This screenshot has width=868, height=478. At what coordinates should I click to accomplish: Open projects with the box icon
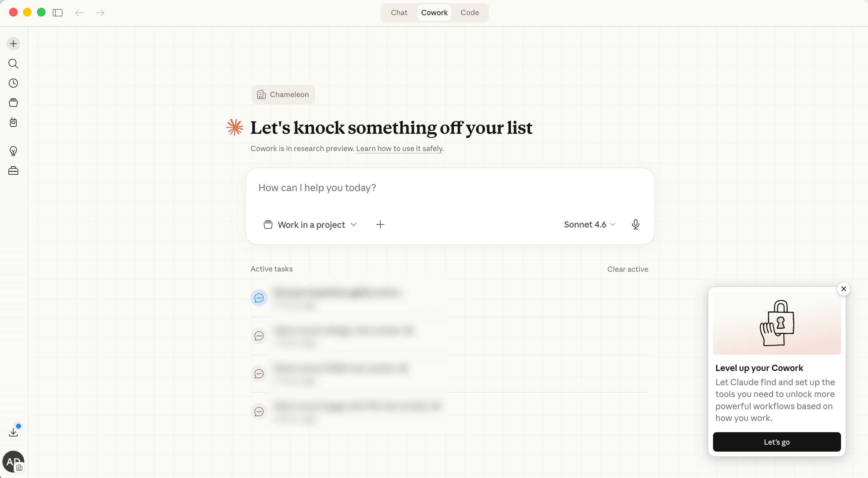[x=13, y=103]
